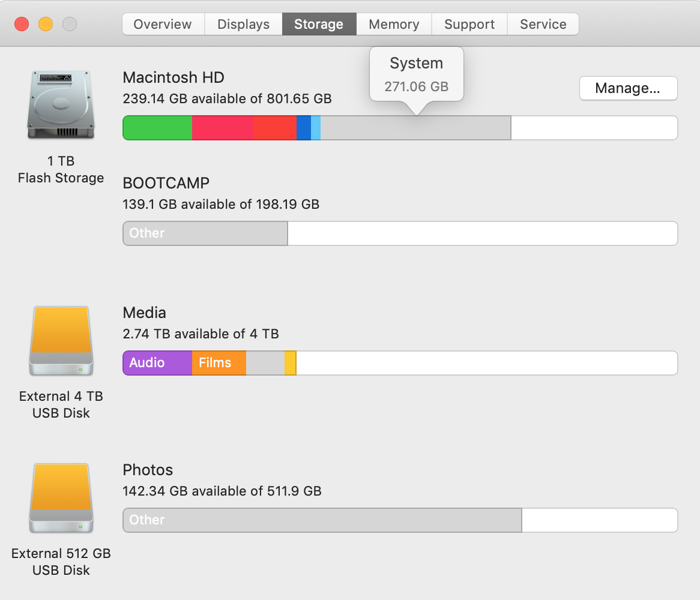Click the gray System segment of Macintosh HD
The width and height of the screenshot is (700, 600).
point(415,128)
